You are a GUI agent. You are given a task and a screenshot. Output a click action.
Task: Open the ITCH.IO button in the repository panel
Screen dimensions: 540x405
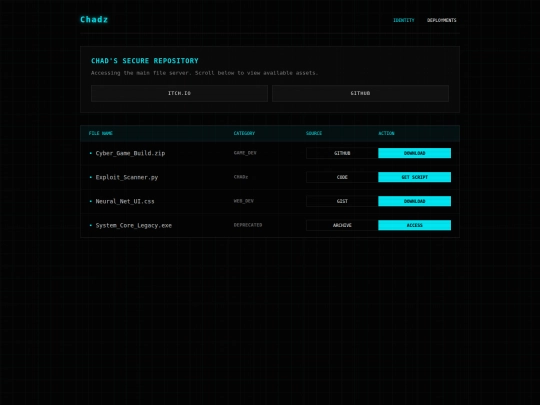click(x=179, y=93)
